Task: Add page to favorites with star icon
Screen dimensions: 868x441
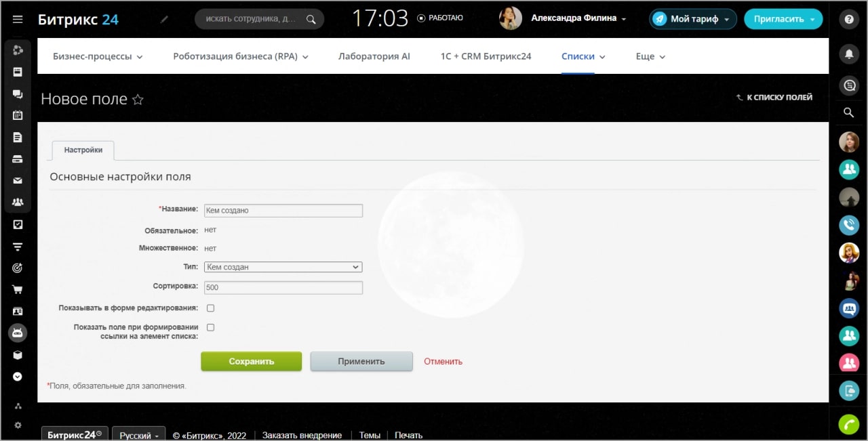Action: pyautogui.click(x=138, y=100)
